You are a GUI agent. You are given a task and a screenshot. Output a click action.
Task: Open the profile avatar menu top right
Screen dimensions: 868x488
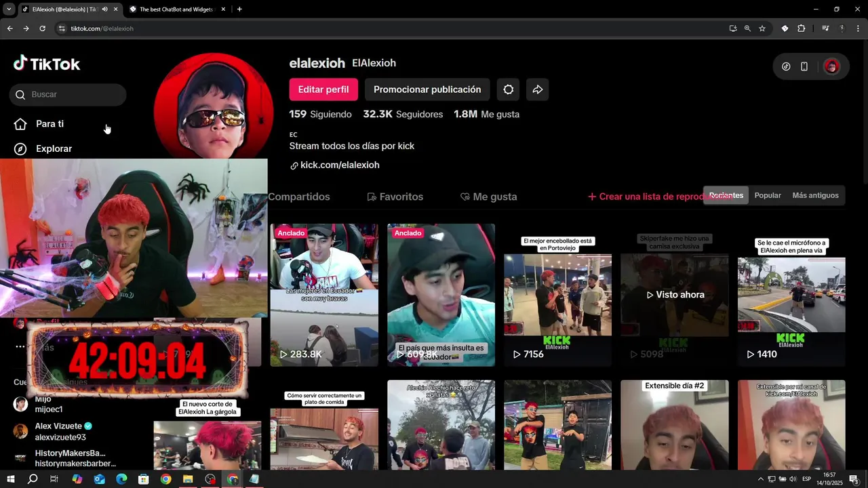(x=831, y=66)
